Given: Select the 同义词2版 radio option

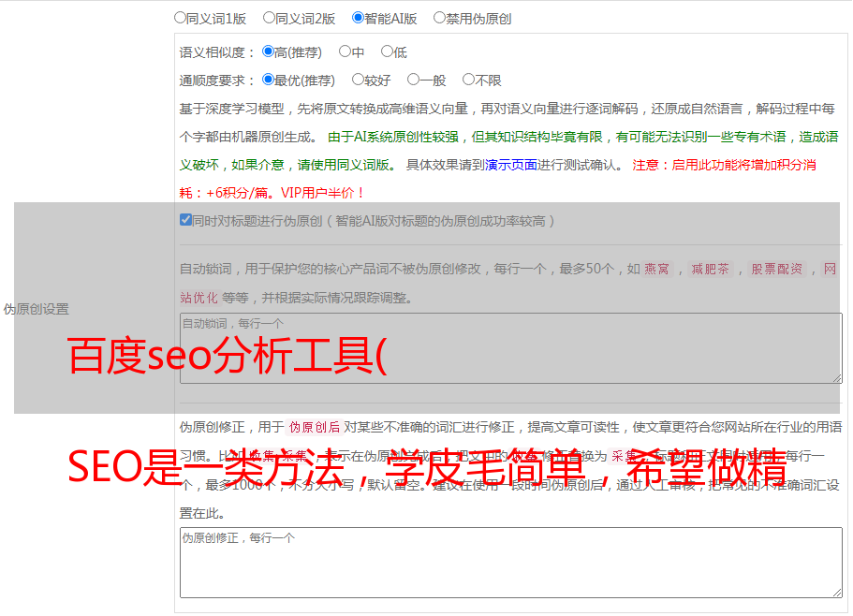Looking at the screenshot, I should pyautogui.click(x=269, y=18).
